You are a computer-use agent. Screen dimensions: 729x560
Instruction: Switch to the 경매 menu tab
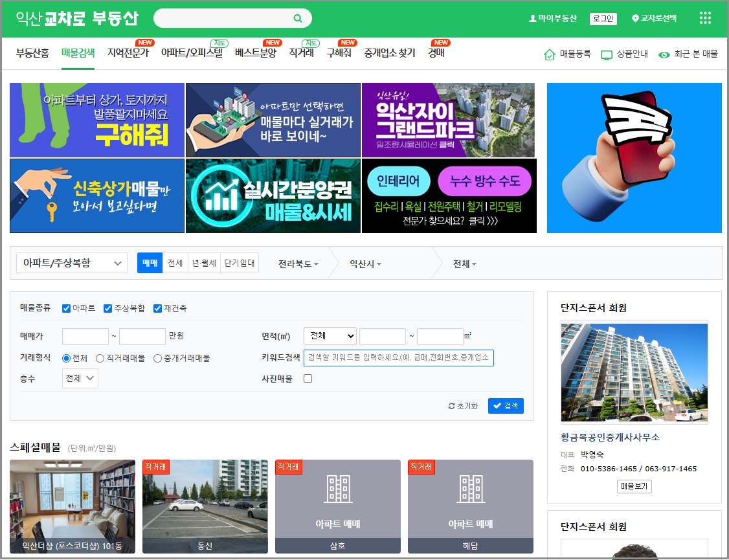pyautogui.click(x=436, y=54)
